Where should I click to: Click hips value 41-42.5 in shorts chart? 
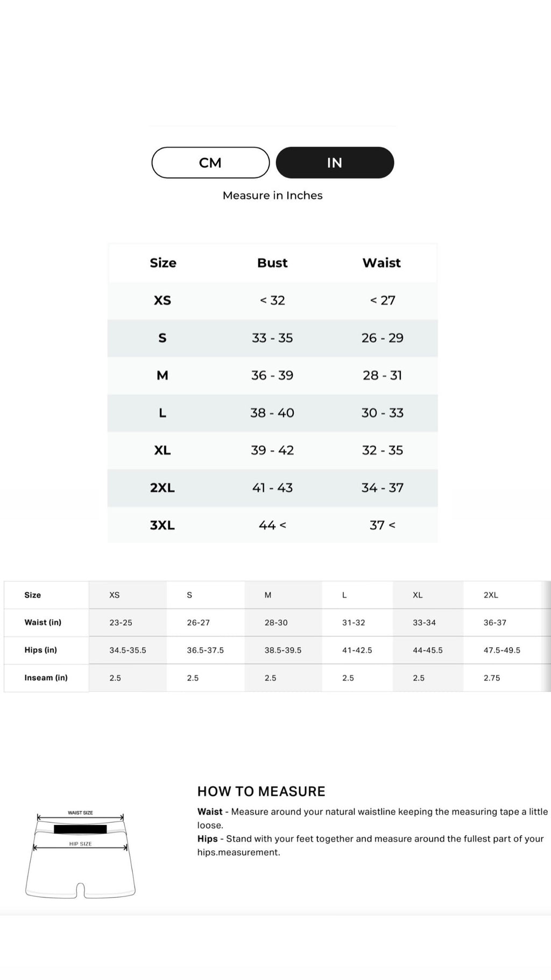click(x=357, y=650)
